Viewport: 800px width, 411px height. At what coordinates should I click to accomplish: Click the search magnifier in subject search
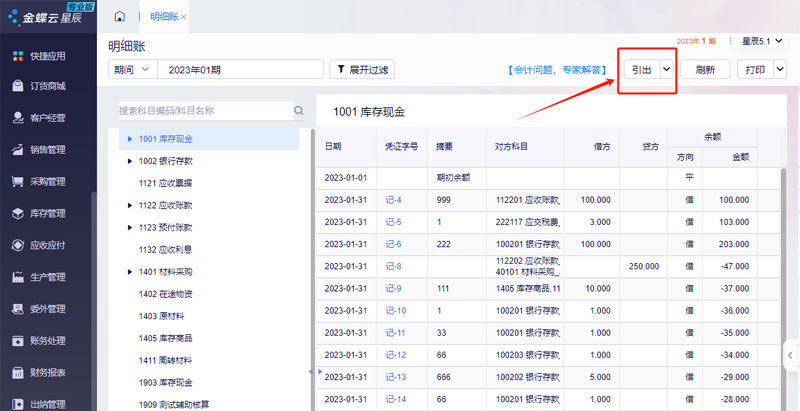(x=298, y=111)
